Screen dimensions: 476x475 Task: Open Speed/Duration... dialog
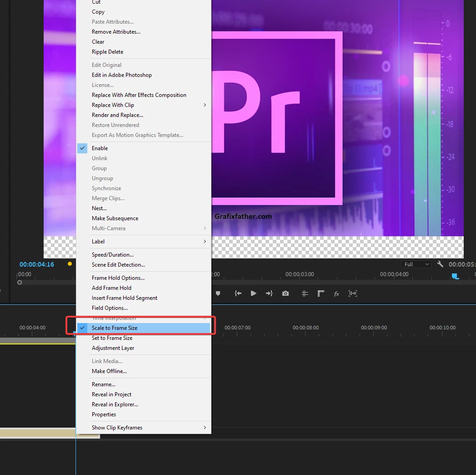click(x=144, y=255)
